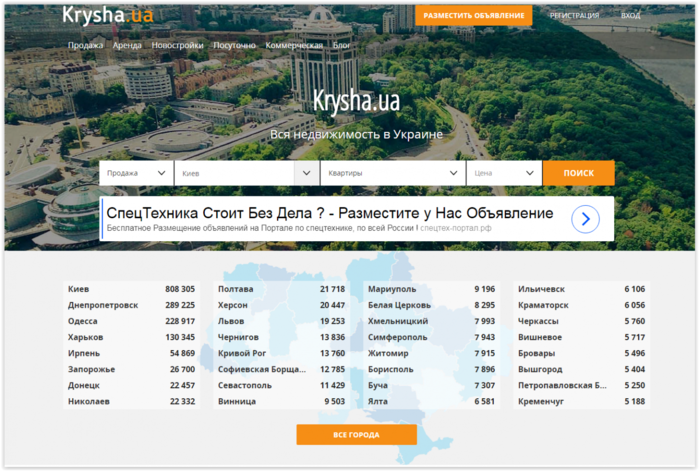Click Вишневое in the city list
699x471 pixels.
click(540, 337)
